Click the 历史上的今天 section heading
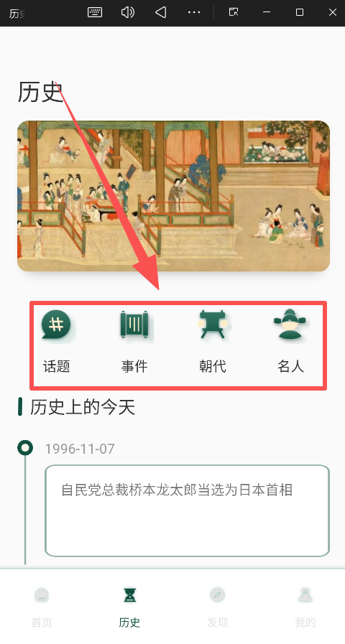Image resolution: width=345 pixels, height=644 pixels. (x=82, y=407)
